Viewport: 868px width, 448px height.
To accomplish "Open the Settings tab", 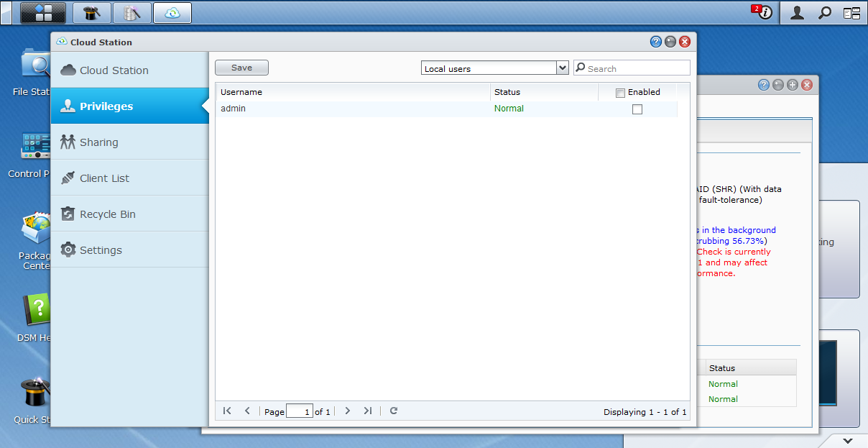I will coord(130,250).
